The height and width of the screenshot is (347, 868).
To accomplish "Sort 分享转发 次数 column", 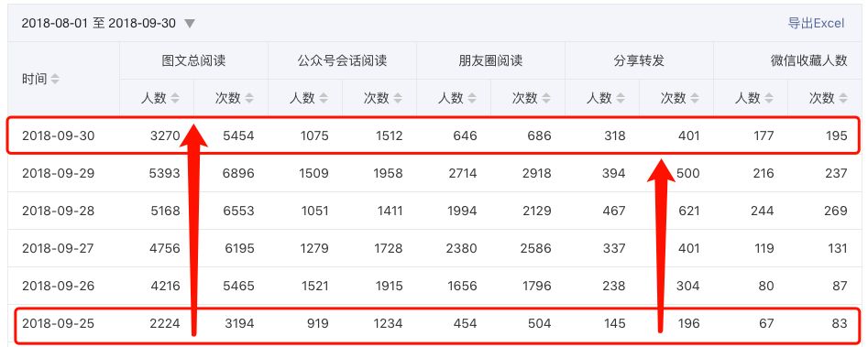I will click(694, 98).
